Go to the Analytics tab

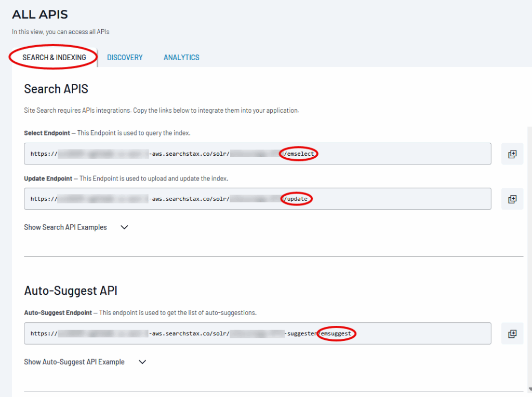[181, 58]
